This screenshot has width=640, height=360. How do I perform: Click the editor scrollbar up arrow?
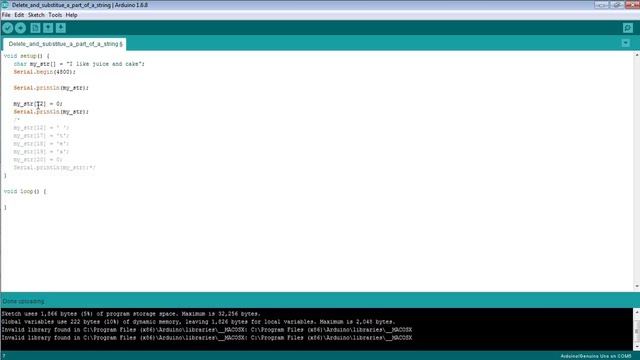tap(636, 54)
